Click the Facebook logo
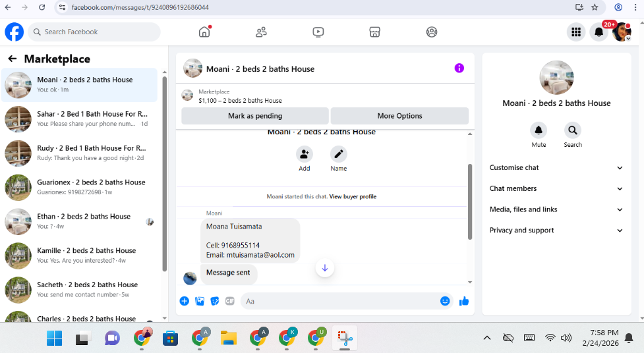 pyautogui.click(x=15, y=32)
